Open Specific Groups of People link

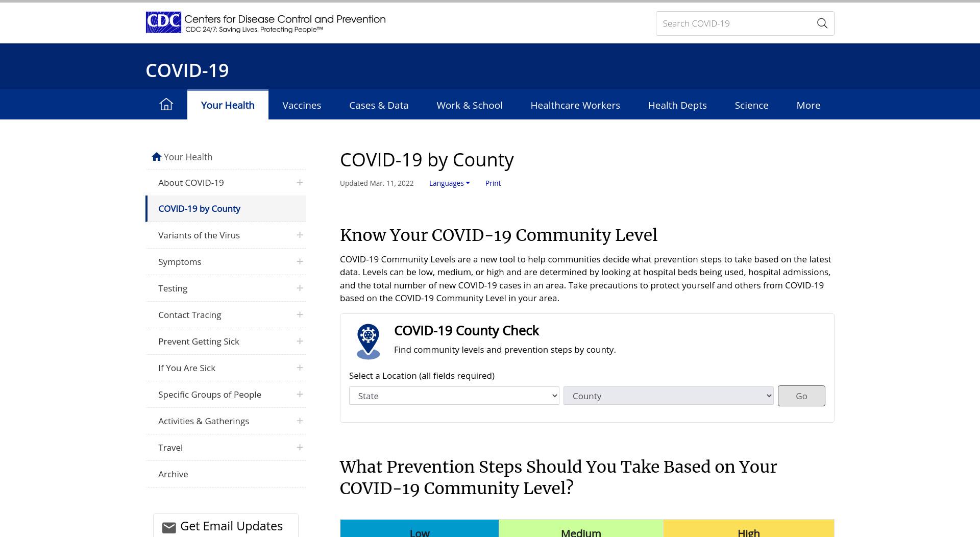pyautogui.click(x=210, y=395)
